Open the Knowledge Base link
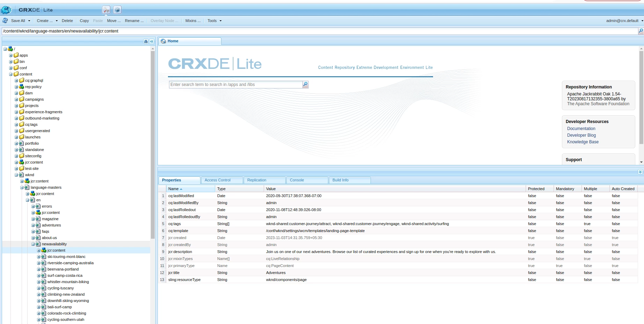 [x=583, y=142]
